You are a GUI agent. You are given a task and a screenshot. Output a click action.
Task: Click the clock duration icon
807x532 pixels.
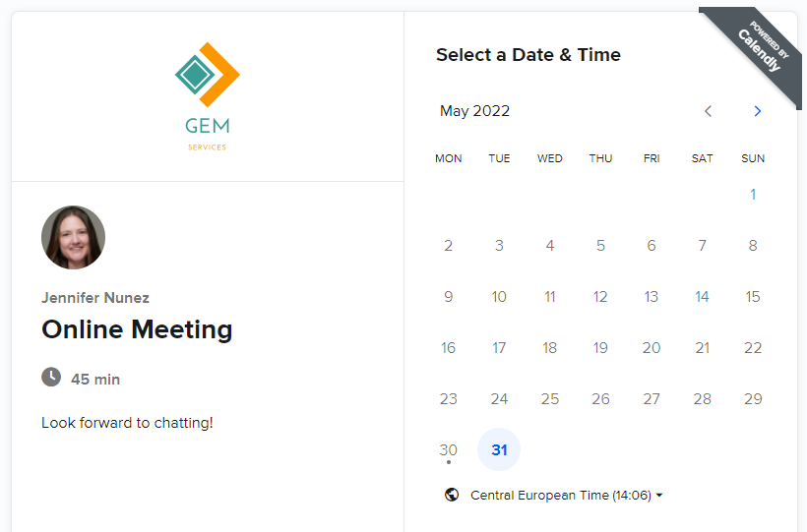click(51, 378)
